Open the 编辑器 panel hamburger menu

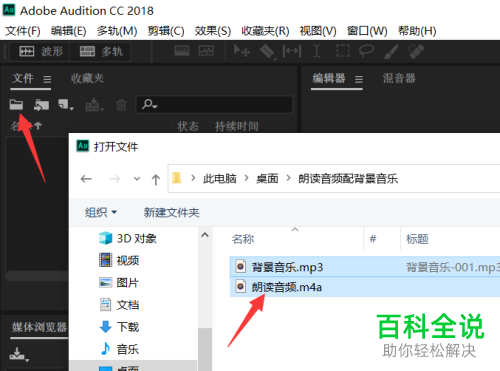[359, 79]
